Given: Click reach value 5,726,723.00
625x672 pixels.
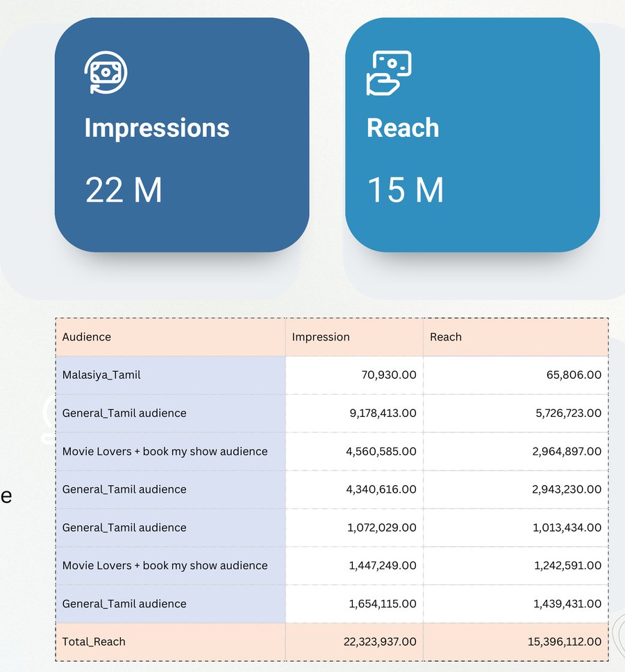Looking at the screenshot, I should click(568, 413).
